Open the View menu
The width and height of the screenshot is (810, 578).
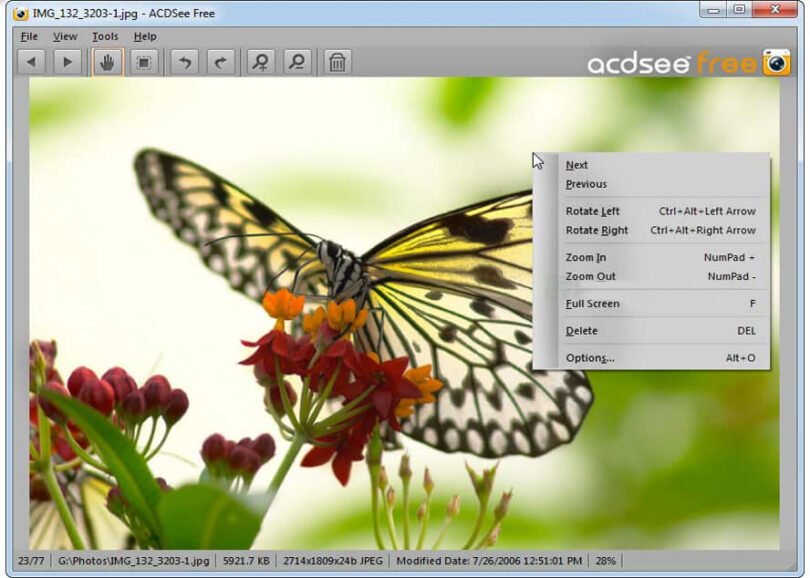click(65, 36)
